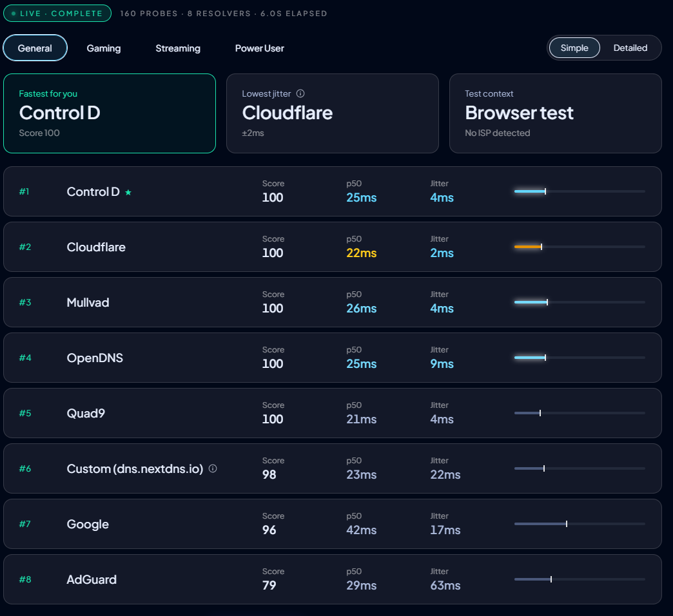Click the 22ms jitter value for Custom nextdns
Screen dimensions: 673x616
pyautogui.click(x=445, y=475)
